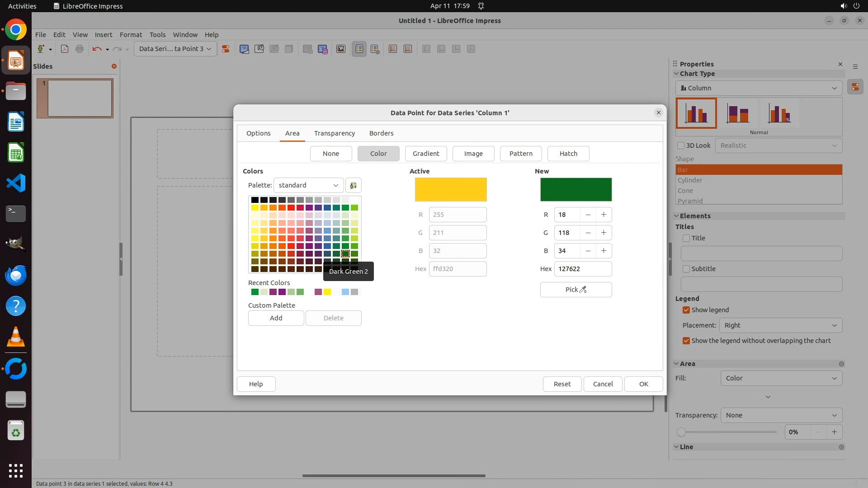Click the Data Table toolbar icon
Image resolution: width=868 pixels, height=488 pixels.
coord(322,49)
